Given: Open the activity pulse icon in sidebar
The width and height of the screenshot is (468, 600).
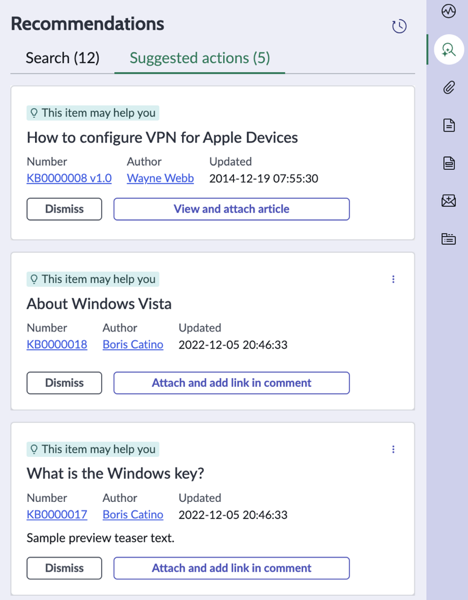Looking at the screenshot, I should (x=448, y=11).
